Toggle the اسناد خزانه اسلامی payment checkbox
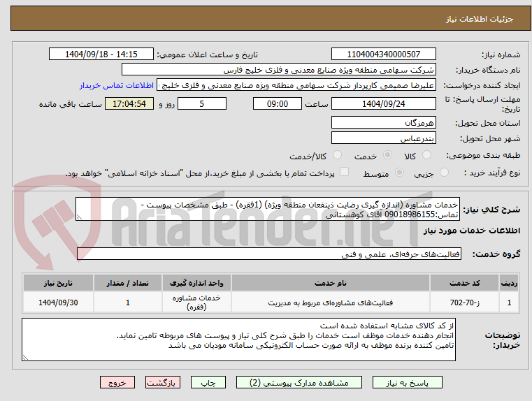 pos(345,172)
